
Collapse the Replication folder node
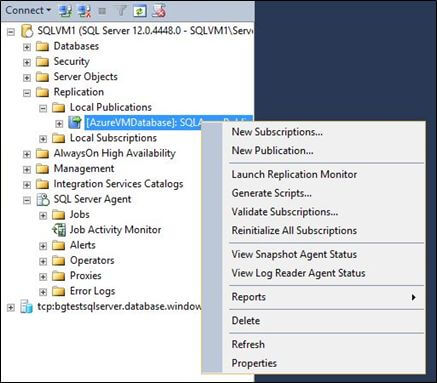27,93
